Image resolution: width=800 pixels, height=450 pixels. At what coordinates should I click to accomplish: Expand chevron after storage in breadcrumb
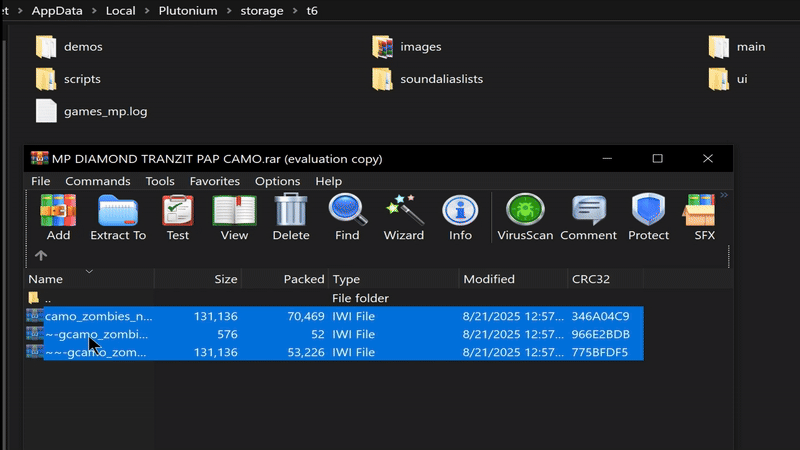coord(295,11)
